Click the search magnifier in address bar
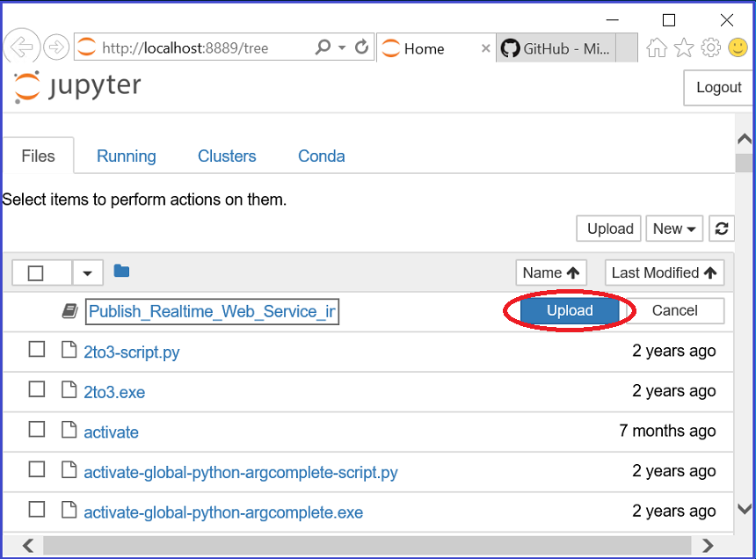This screenshot has width=756, height=559. pyautogui.click(x=323, y=47)
